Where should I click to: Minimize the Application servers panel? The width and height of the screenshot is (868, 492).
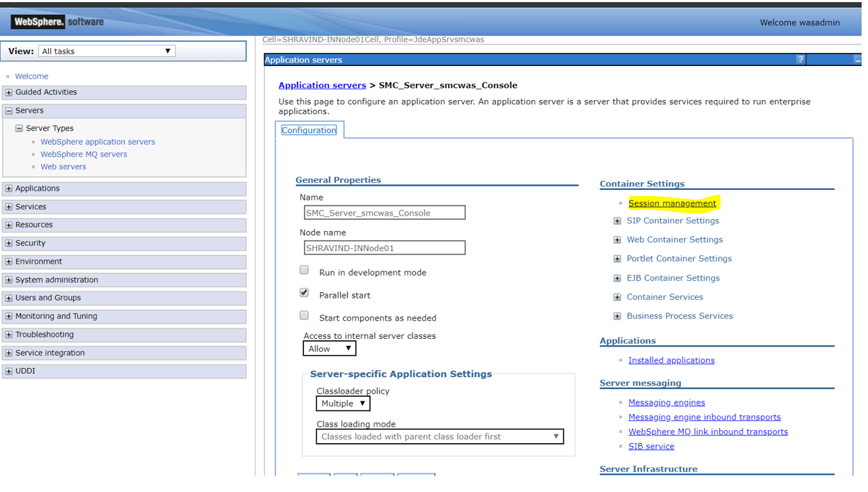click(x=857, y=60)
